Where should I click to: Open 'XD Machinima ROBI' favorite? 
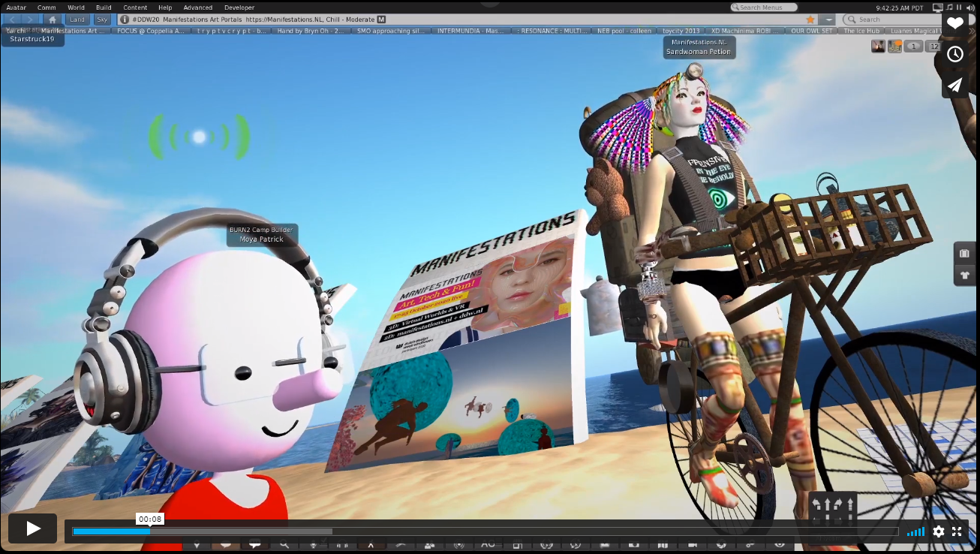[746, 31]
